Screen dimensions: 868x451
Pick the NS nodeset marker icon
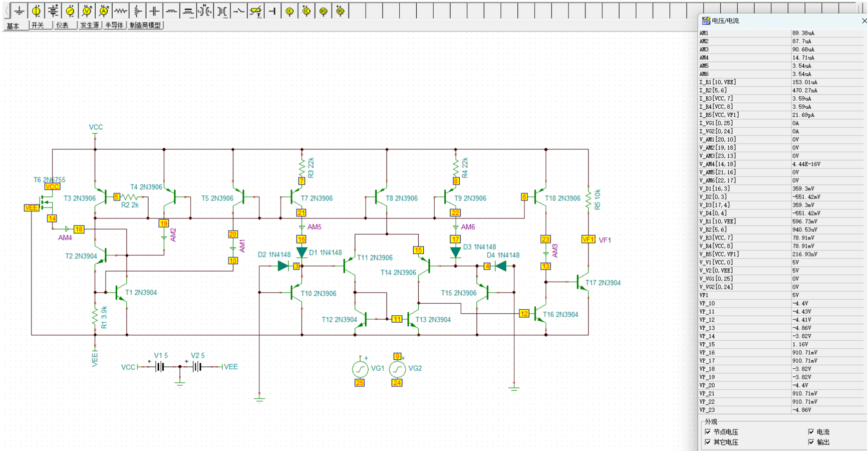coord(323,11)
